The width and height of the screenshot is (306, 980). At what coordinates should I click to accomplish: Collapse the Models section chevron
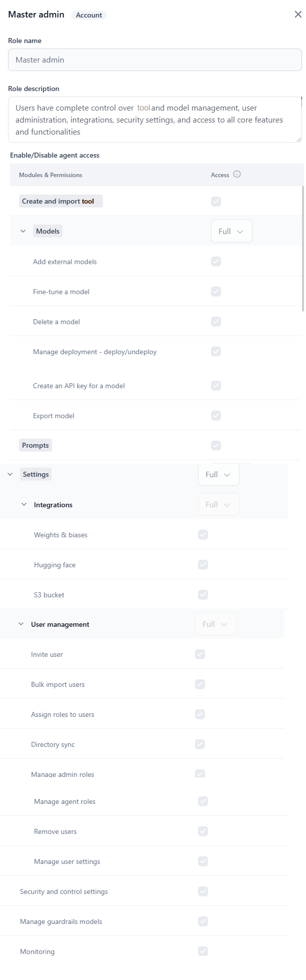[23, 231]
